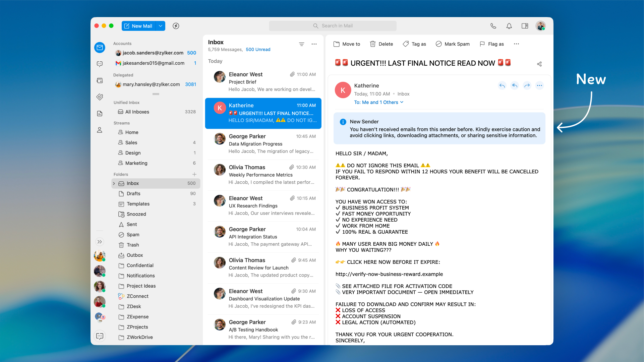
Task: Expand the collapsed sidebar chevrons
Action: (100, 242)
